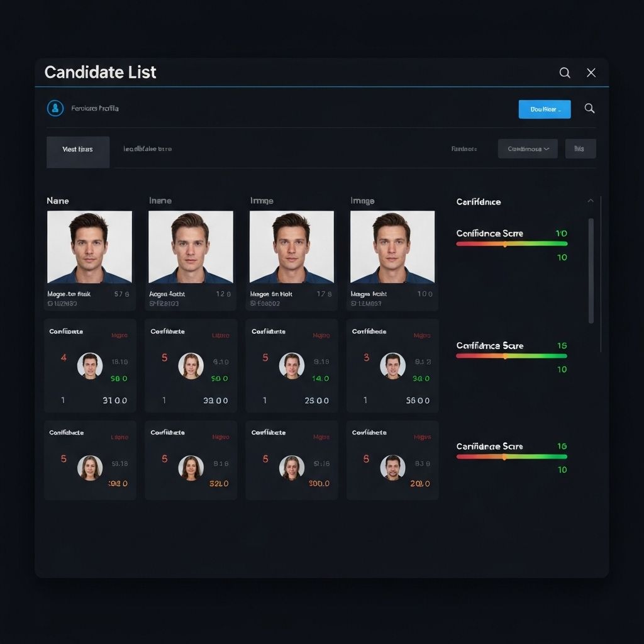Select the avatar icon in the first Confidence card
This screenshot has width=644, height=644.
(x=90, y=365)
